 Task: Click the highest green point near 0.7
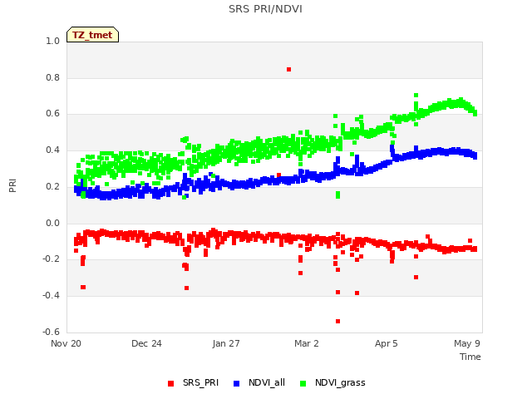tap(416, 96)
